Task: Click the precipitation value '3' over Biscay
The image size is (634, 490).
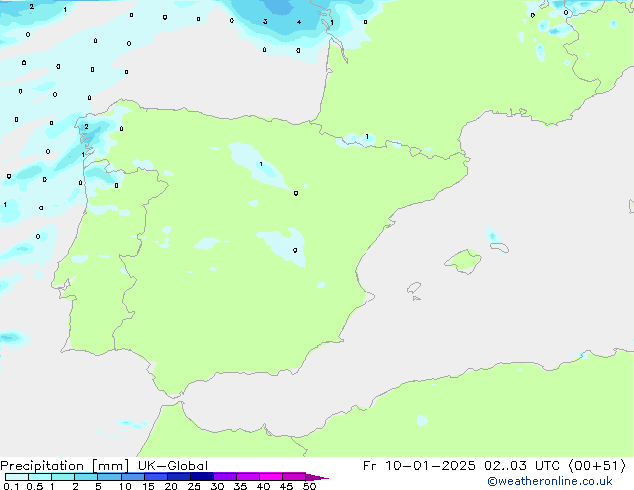Action: click(x=265, y=21)
